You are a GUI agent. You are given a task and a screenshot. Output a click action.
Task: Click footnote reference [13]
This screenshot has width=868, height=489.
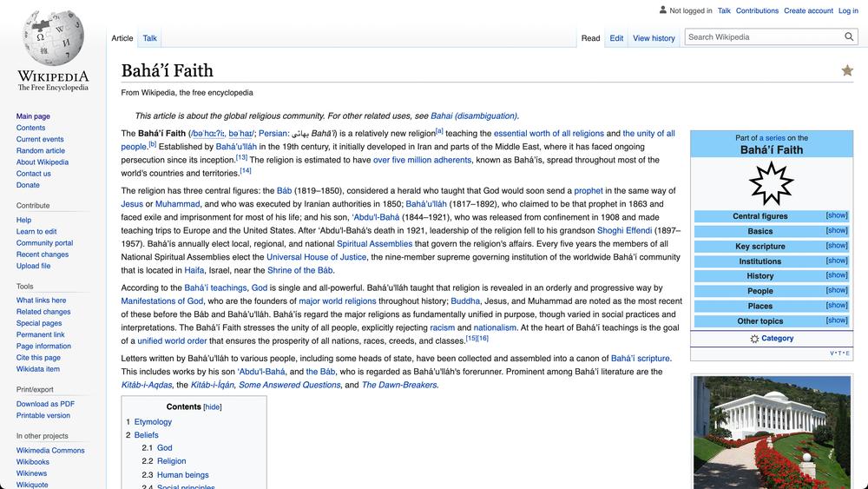[241, 157]
